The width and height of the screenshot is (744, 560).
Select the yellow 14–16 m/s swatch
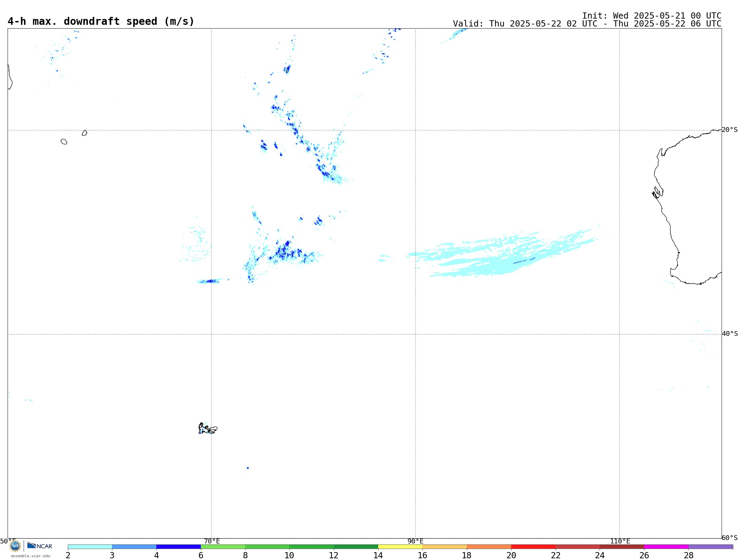(400, 547)
